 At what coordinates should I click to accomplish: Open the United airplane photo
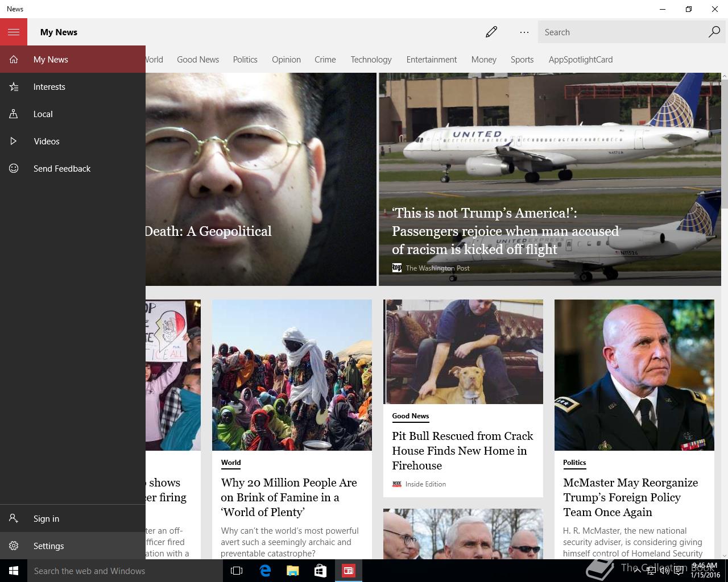550,179
